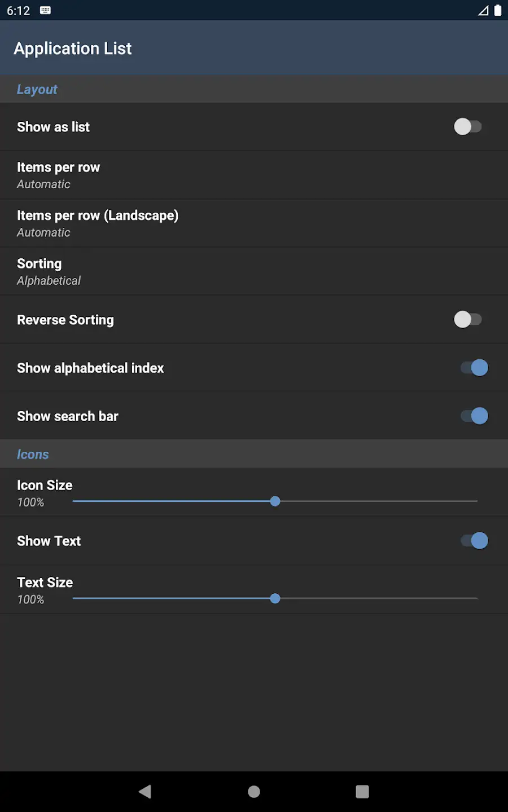Viewport: 508px width, 812px height.
Task: Disable Show alphabetical index switch
Action: pyautogui.click(x=474, y=368)
